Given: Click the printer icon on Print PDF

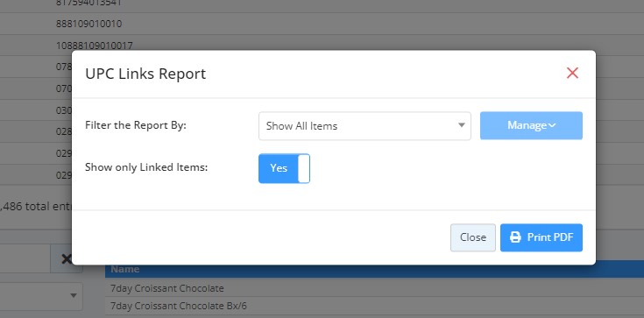Looking at the screenshot, I should pyautogui.click(x=515, y=237).
